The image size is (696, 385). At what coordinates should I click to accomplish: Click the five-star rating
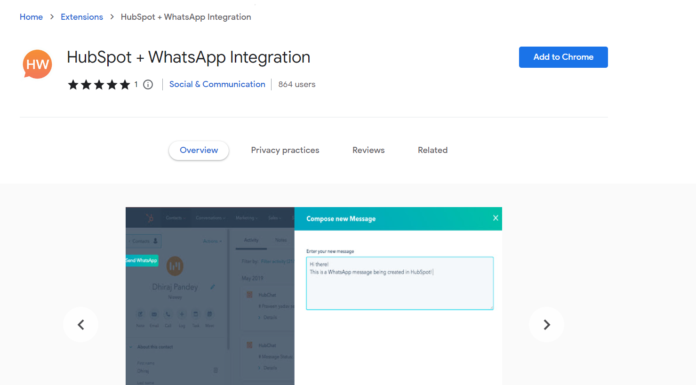tap(99, 84)
